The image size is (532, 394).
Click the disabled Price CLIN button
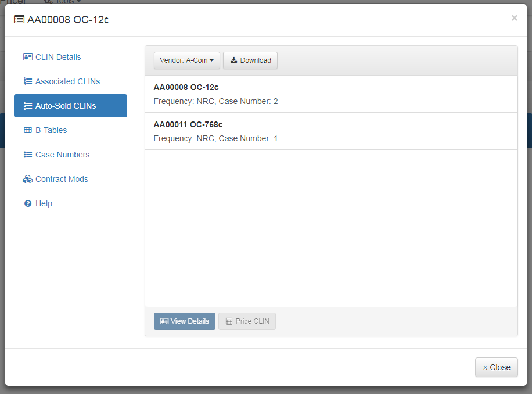pos(247,321)
